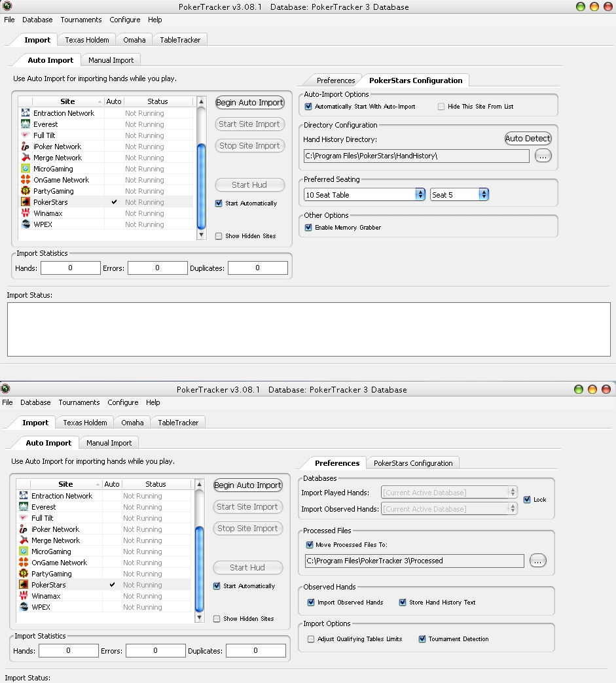
Task: Click the PokerStars site icon in the upper window
Action: coord(25,202)
